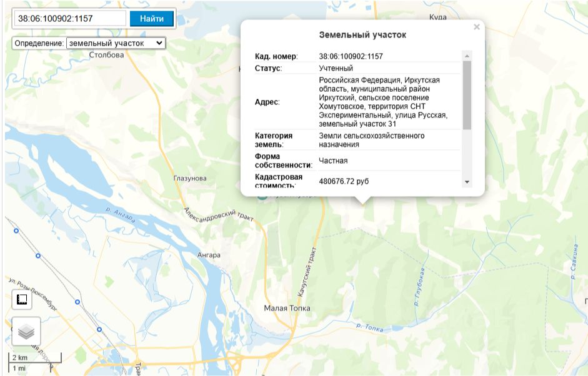This screenshot has height=376, width=588.
Task: Click the Ангара settlement label
Action: pyautogui.click(x=209, y=255)
